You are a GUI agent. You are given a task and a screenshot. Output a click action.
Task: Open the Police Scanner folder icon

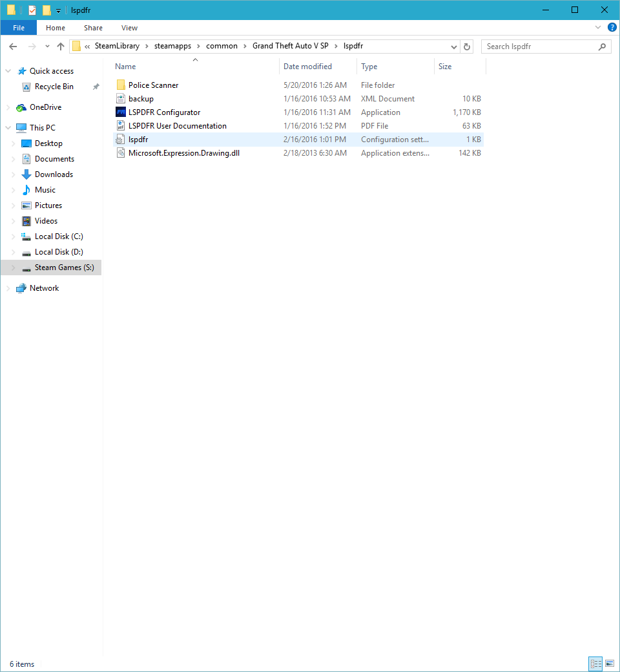[x=121, y=85]
